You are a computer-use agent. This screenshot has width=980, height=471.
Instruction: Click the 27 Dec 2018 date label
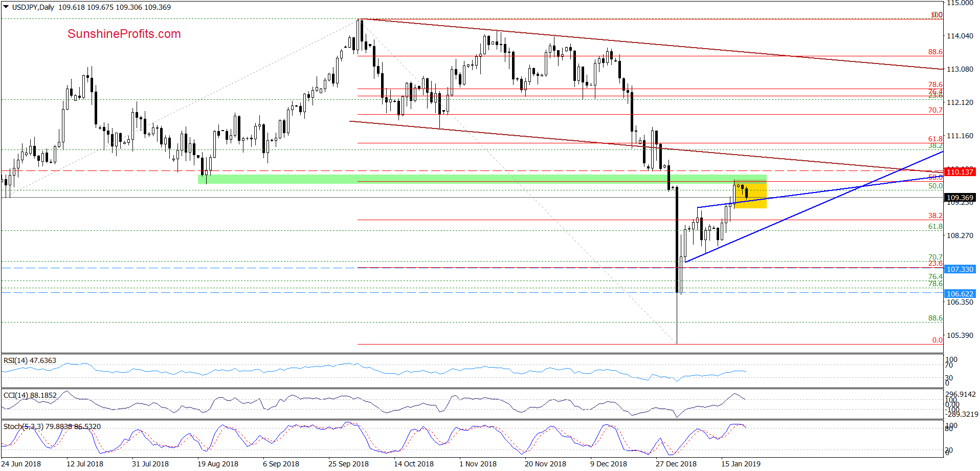[676, 464]
